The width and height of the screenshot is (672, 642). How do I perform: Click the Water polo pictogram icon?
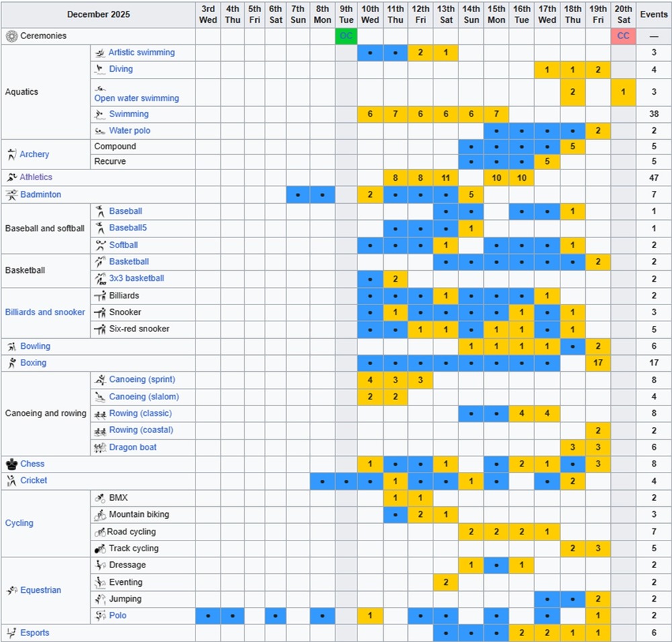tap(99, 131)
